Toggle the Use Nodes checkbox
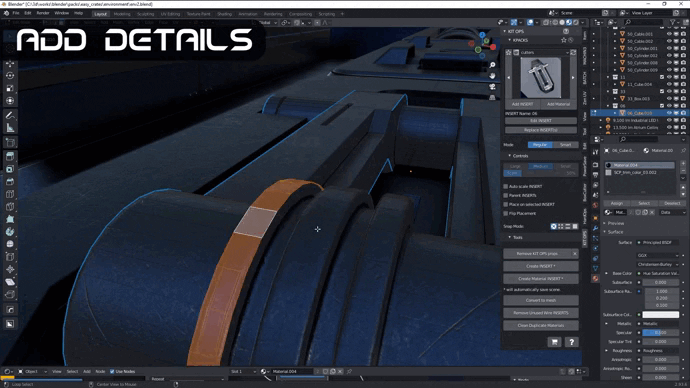Image resolution: width=690 pixels, height=388 pixels. (112, 372)
